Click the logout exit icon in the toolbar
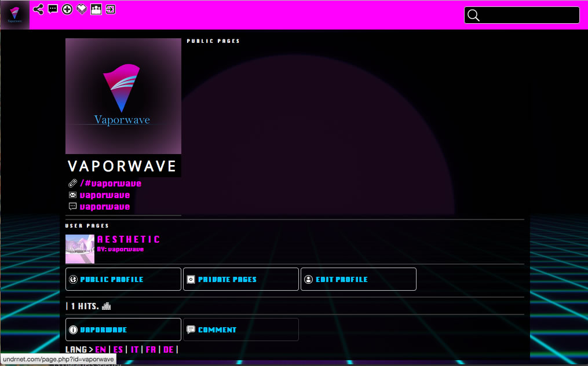This screenshot has height=366, width=588. point(110,9)
